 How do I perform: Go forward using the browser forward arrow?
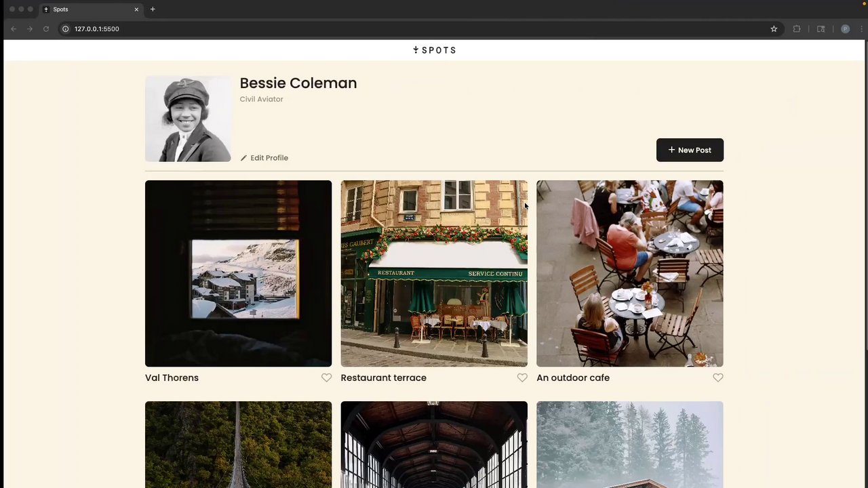click(x=30, y=29)
